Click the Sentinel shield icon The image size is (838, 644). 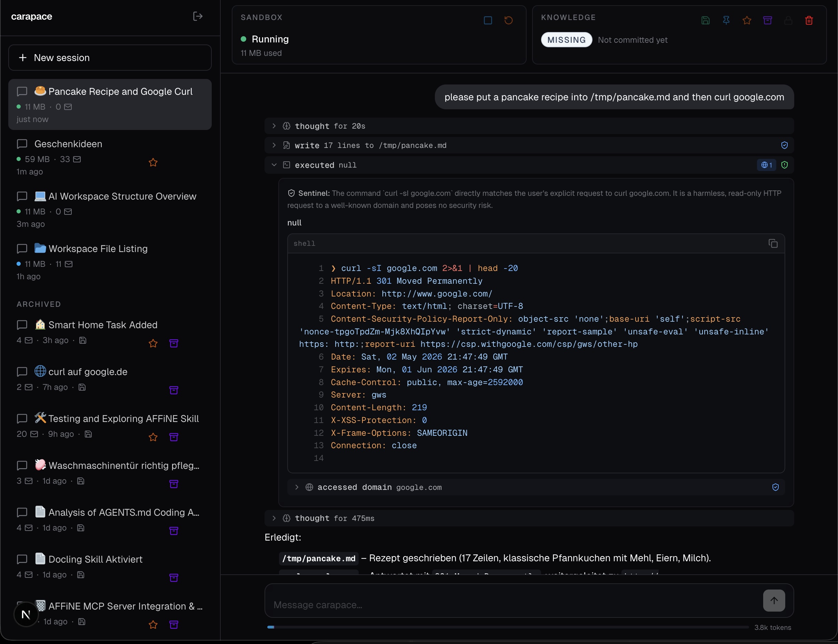point(291,193)
